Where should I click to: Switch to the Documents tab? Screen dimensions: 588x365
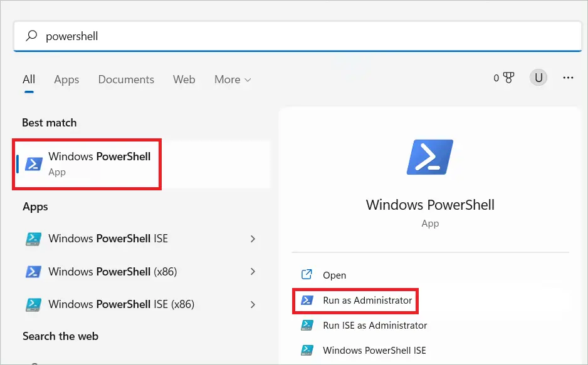click(126, 80)
